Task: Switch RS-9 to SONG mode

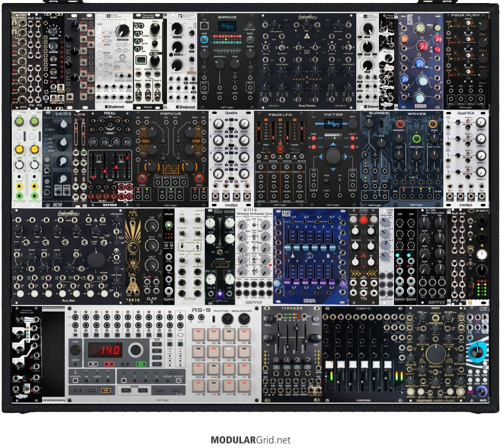Action: tap(78, 390)
